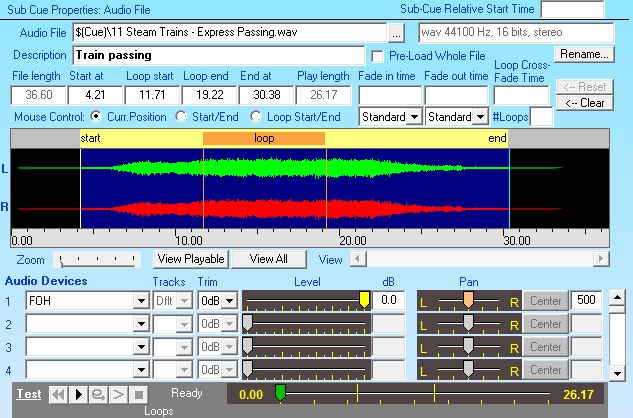Open the fade in Standard type dropdown
This screenshot has width=633, height=418.
[414, 117]
